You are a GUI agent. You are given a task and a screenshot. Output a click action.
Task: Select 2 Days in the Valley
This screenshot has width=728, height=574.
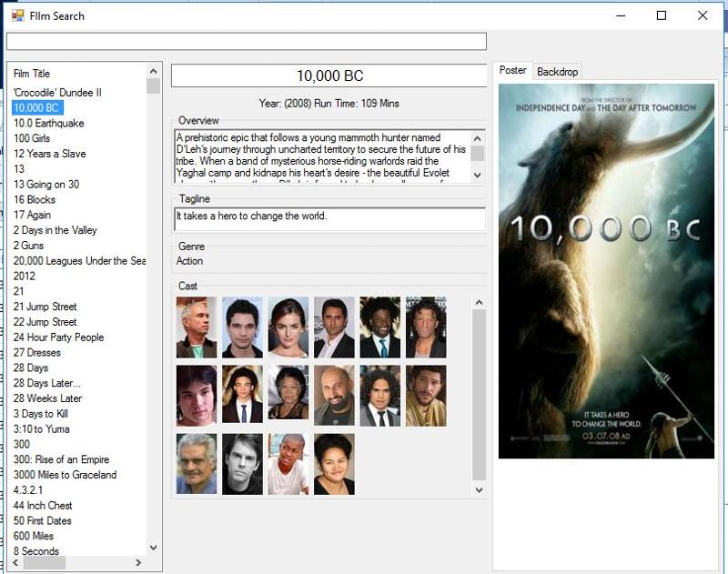tap(56, 230)
